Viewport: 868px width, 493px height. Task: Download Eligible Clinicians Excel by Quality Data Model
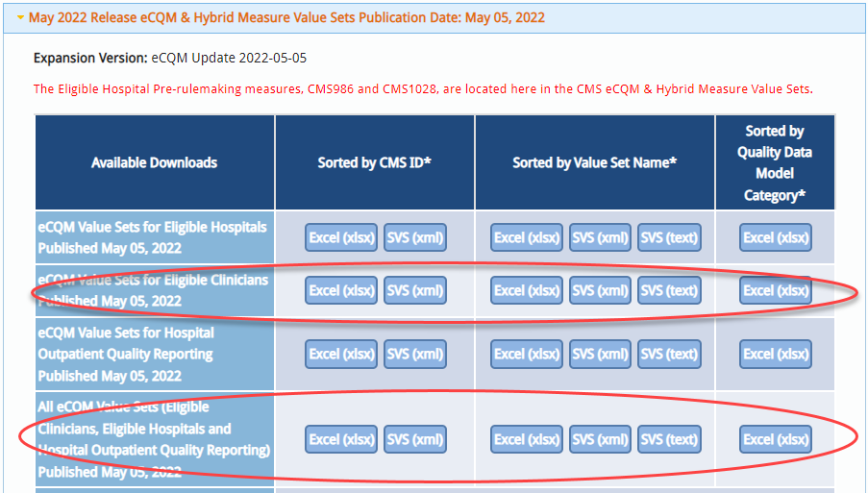[776, 290]
